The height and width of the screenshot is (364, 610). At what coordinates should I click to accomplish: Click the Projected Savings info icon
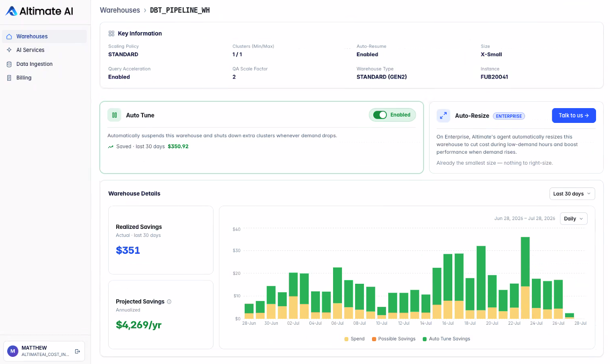[x=169, y=302]
